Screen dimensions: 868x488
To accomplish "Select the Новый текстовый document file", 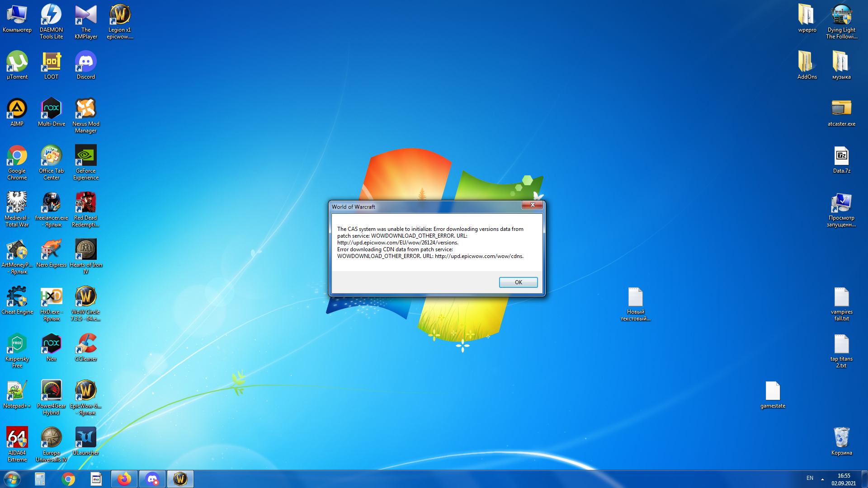I will click(635, 304).
